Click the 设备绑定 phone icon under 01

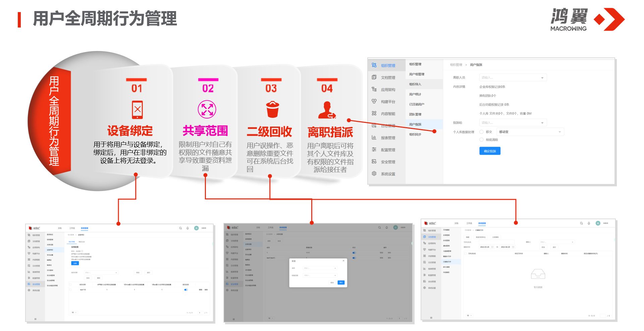click(x=137, y=110)
